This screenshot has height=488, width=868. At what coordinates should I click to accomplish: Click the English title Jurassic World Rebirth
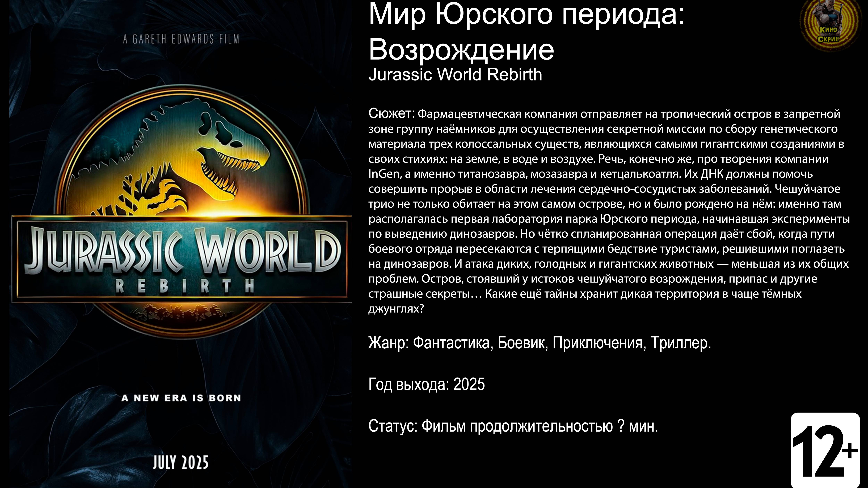point(455,75)
